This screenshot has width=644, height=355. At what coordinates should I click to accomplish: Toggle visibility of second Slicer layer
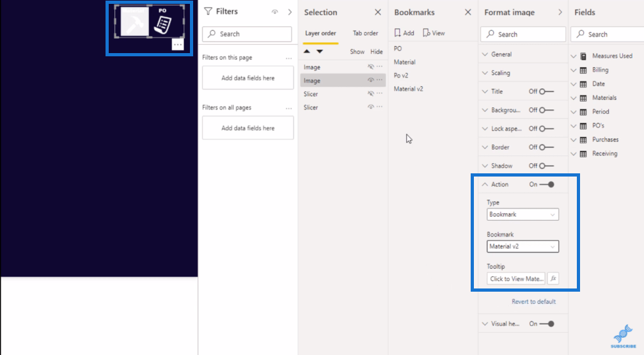[370, 107]
